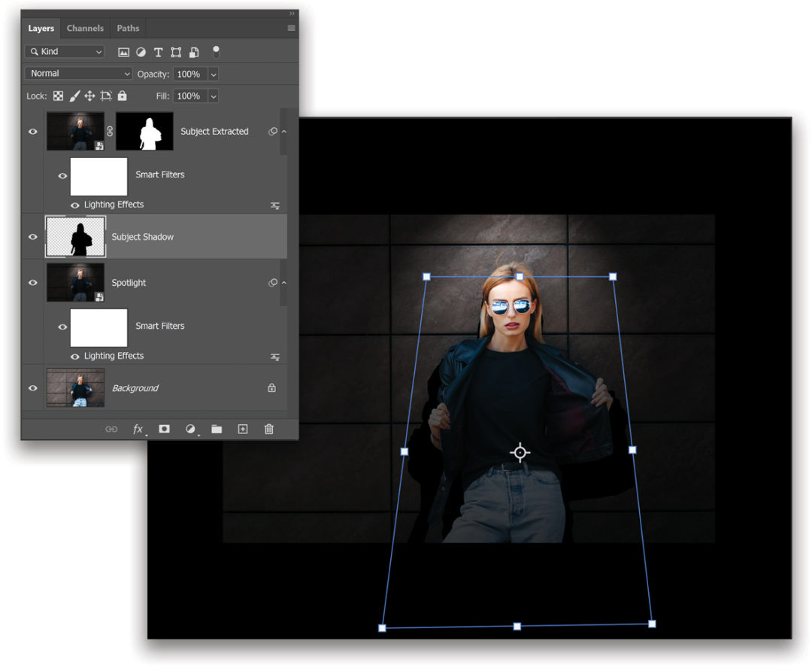Click the Lock all padlock icon
The image size is (812, 668).
123,96
